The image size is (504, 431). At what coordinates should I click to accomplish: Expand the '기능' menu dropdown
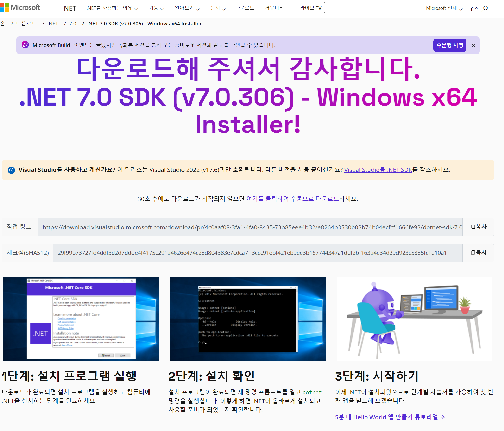click(x=156, y=8)
